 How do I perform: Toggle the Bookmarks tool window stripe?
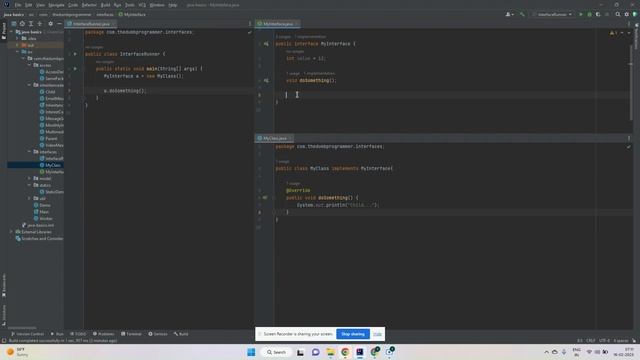coord(4,286)
